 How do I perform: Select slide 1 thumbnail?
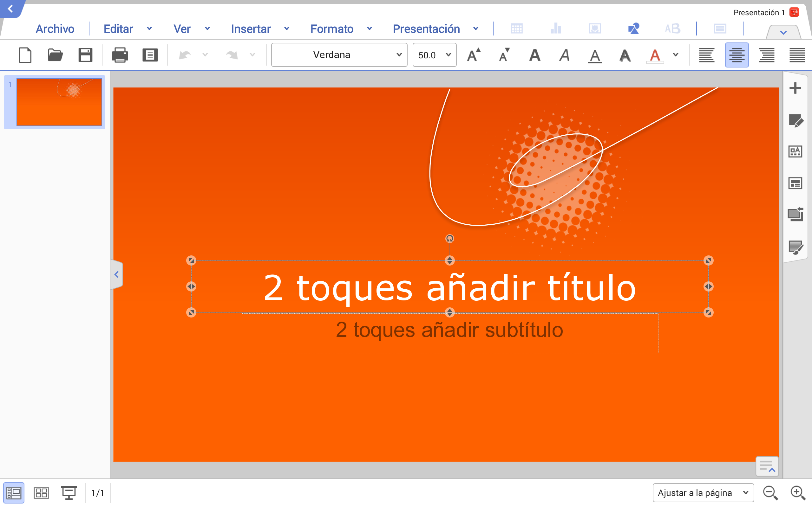coord(59,102)
